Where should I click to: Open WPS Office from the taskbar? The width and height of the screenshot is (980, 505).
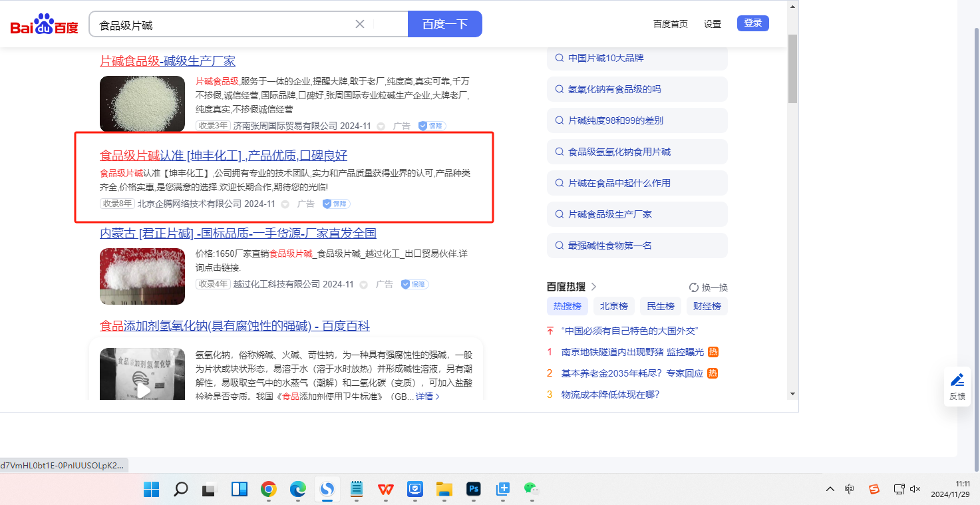click(x=386, y=489)
